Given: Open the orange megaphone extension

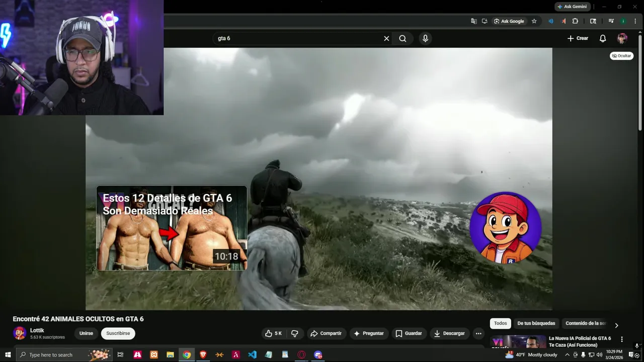Looking at the screenshot, I should tap(563, 21).
